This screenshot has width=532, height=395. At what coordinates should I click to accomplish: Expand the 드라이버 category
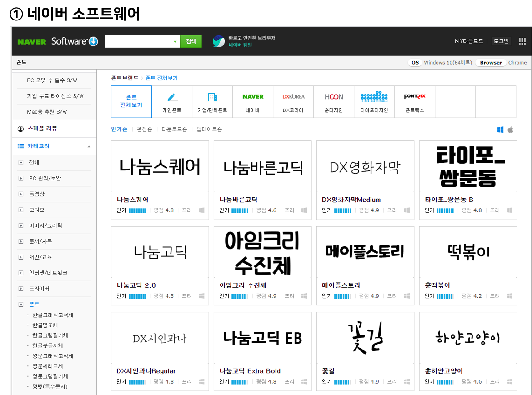tap(21, 289)
